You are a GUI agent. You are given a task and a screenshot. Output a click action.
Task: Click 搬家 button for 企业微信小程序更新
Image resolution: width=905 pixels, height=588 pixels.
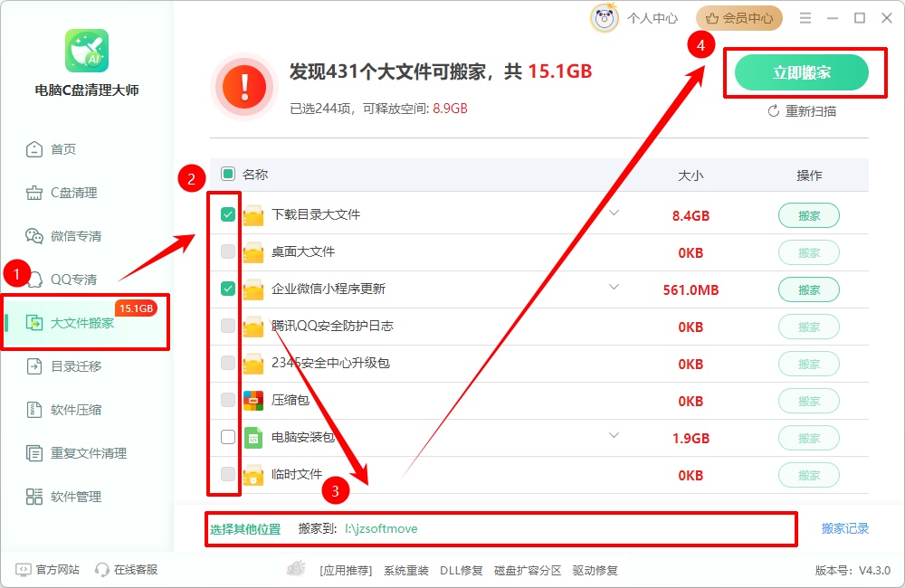pos(808,289)
